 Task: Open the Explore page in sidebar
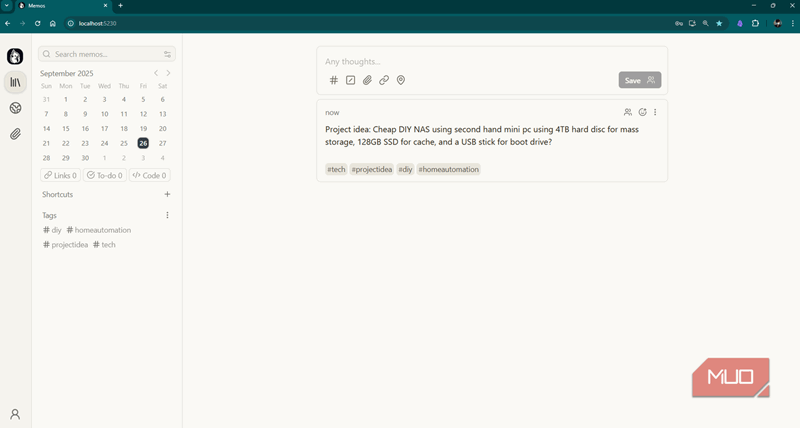15,108
